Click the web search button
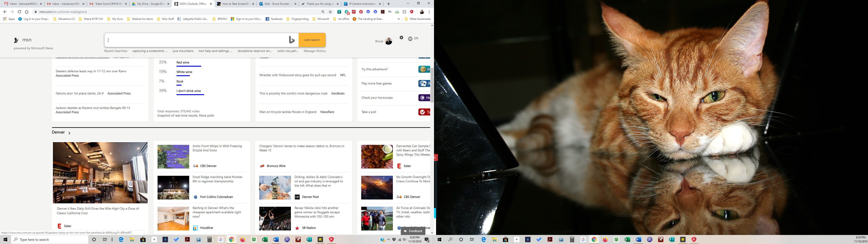Viewport: 868px width, 244px height. [312, 40]
